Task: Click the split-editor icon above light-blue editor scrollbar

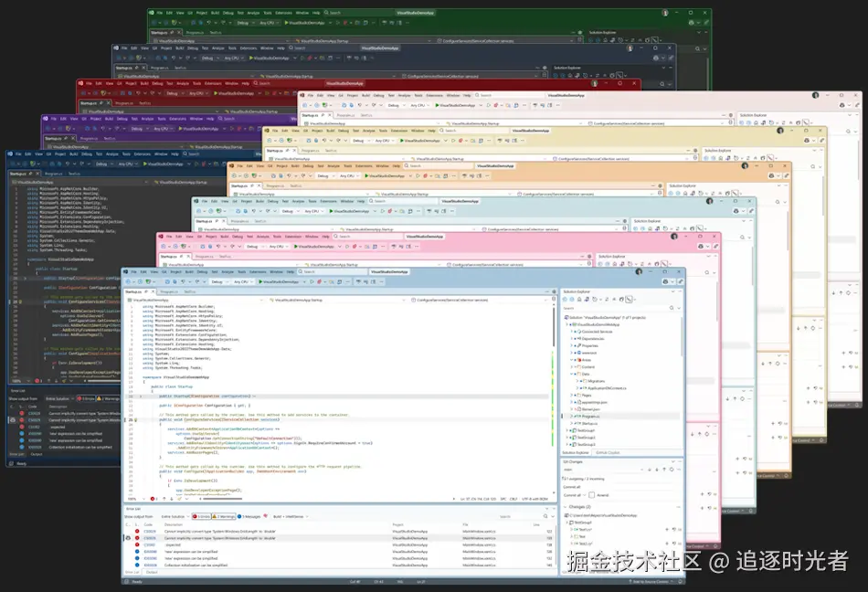Action: click(554, 300)
